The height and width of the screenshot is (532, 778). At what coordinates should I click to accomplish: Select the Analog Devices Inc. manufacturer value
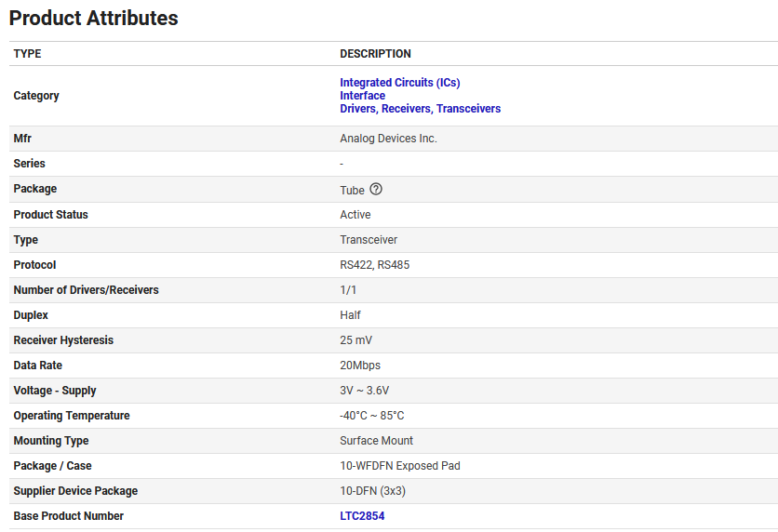tap(388, 139)
